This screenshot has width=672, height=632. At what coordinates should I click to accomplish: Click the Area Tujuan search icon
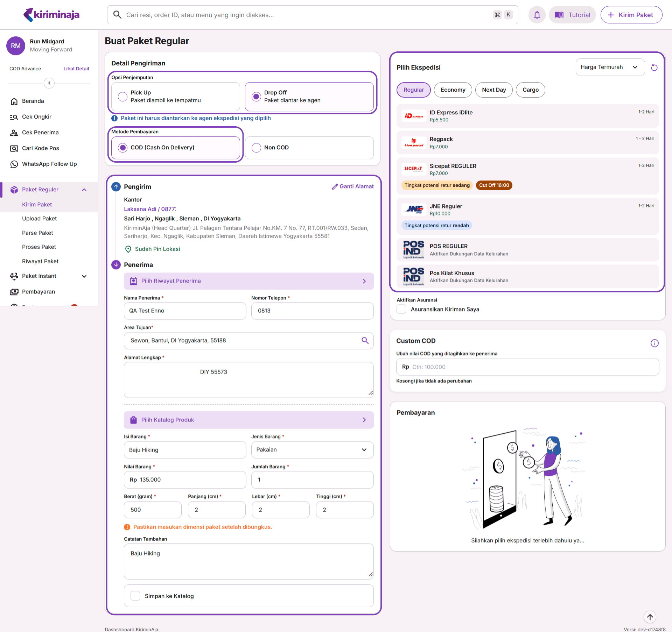point(365,341)
